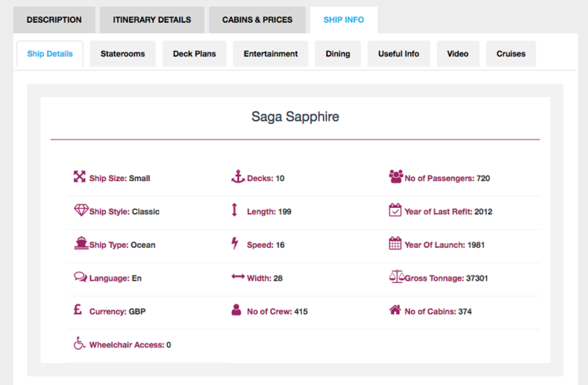Viewport: 588px width, 385px height.
Task: Open the Deck Plans sub-tab
Action: [x=194, y=53]
